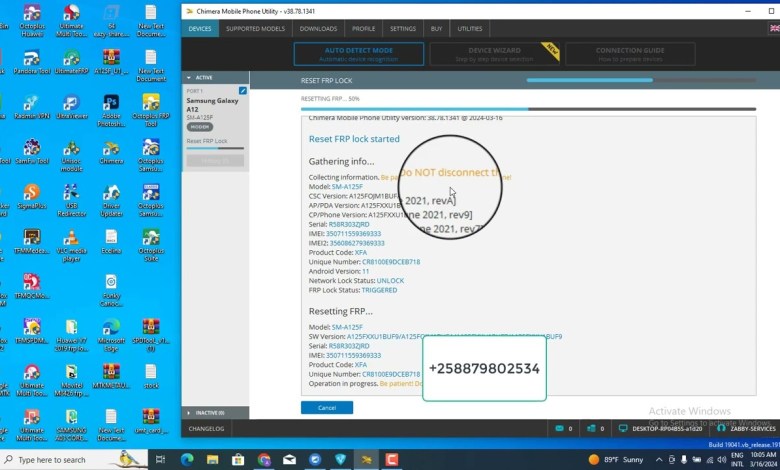Open VLC media player shortcut
The width and height of the screenshot is (780, 470).
72,245
